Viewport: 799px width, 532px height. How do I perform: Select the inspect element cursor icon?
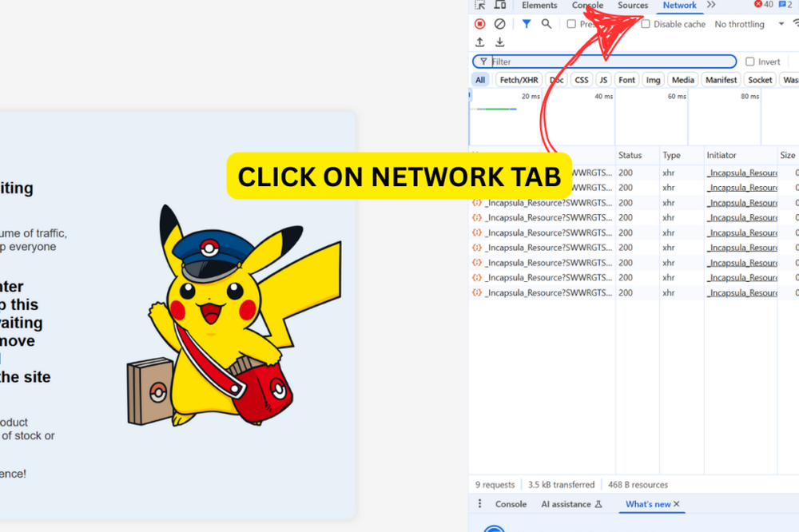point(479,6)
